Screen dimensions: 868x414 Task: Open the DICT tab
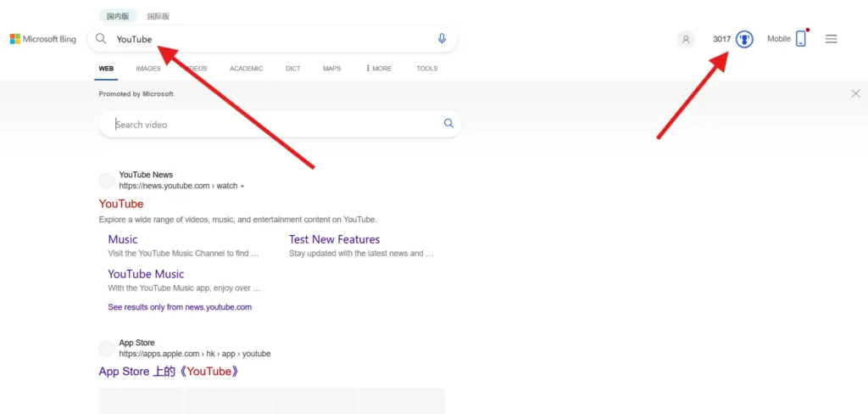pyautogui.click(x=292, y=68)
